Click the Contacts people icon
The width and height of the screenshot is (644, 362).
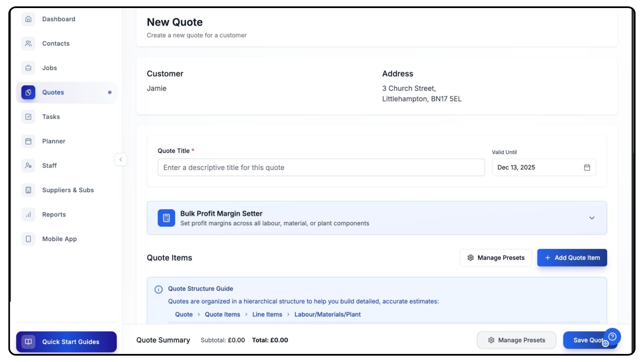click(x=29, y=44)
